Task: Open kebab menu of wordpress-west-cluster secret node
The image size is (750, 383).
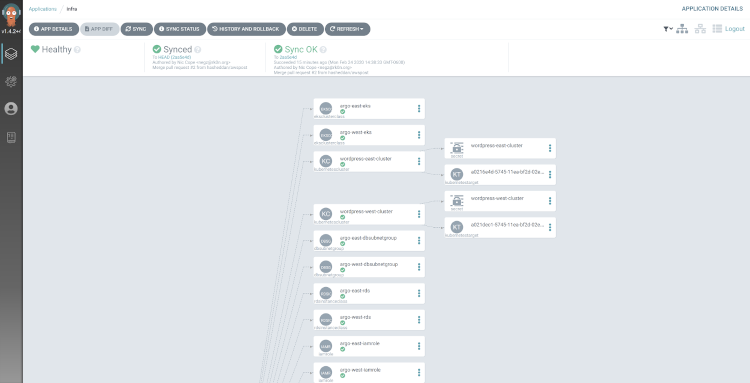Action: pos(550,201)
